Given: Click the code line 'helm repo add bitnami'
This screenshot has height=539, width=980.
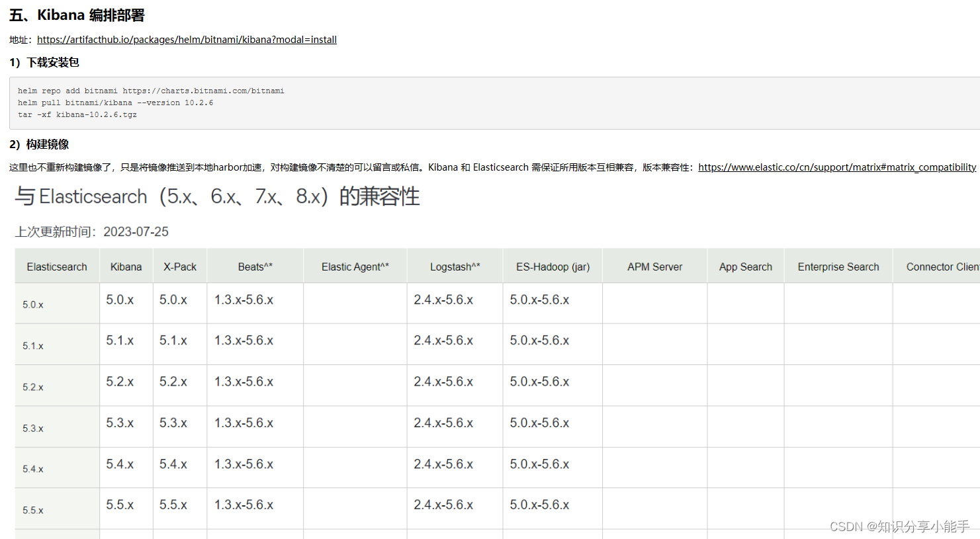Looking at the screenshot, I should 151,91.
